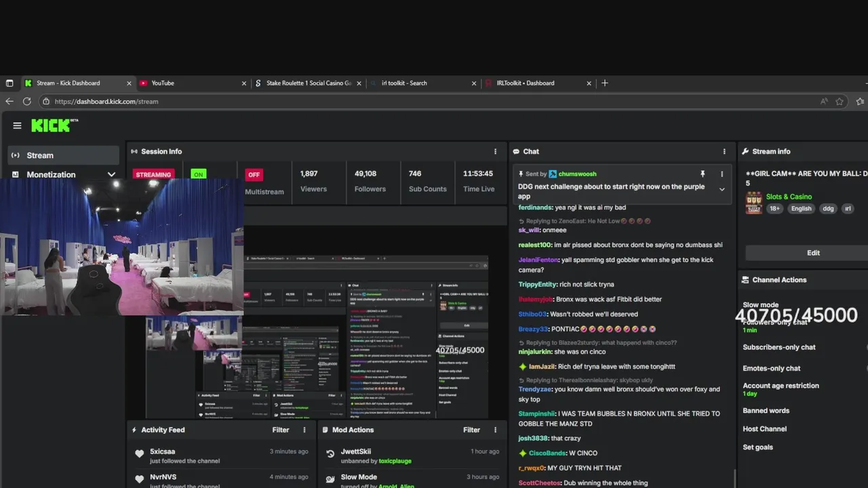Unpin the pinned chat message pin icon
Viewport: 868px width, 488px height.
(703, 174)
